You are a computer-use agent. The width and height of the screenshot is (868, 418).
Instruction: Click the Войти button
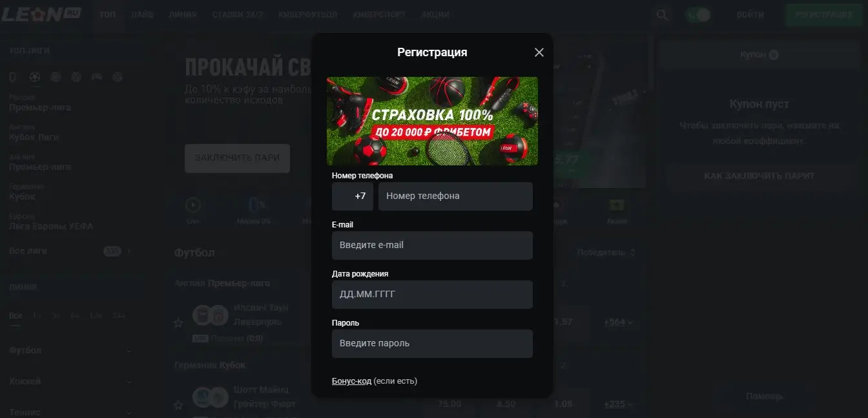click(750, 15)
